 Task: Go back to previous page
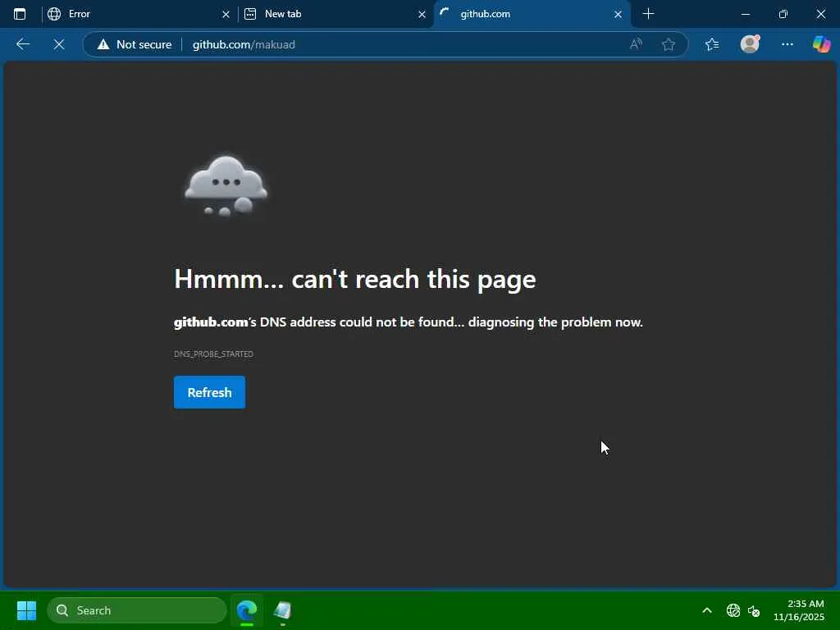(x=23, y=44)
